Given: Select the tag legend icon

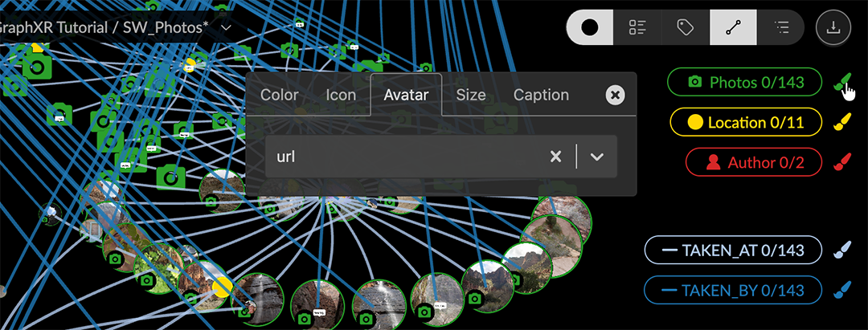Looking at the screenshot, I should coord(685,27).
